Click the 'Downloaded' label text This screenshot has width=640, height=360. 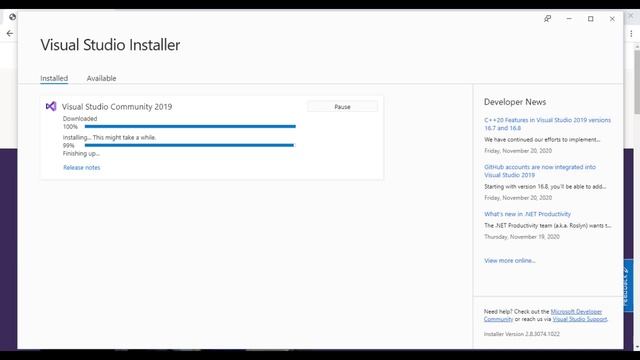tap(80, 119)
